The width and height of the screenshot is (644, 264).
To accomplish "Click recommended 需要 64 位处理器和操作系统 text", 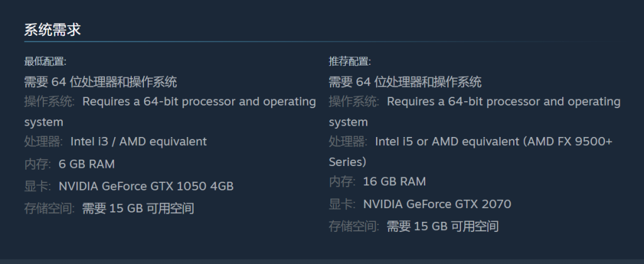I will (x=405, y=82).
